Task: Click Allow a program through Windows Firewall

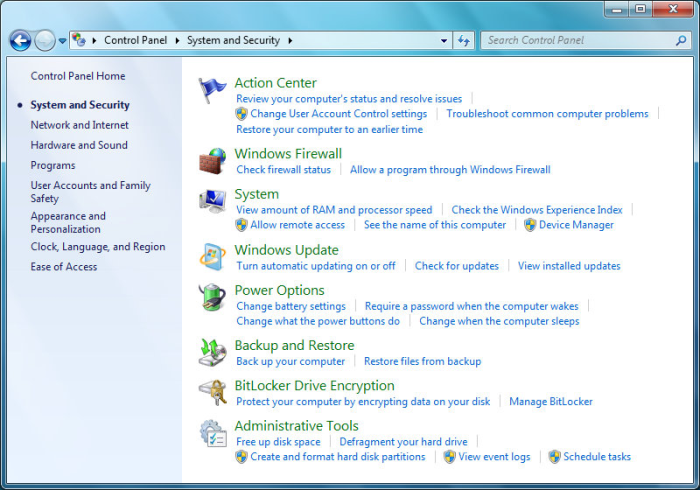Action: point(450,170)
